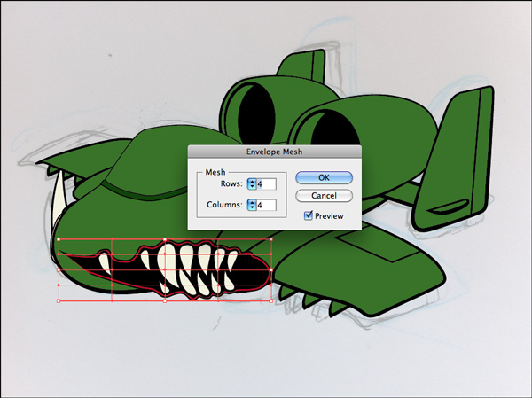Image resolution: width=532 pixels, height=398 pixels.
Task: Toggle the Preview checkbox
Action: tap(308, 215)
